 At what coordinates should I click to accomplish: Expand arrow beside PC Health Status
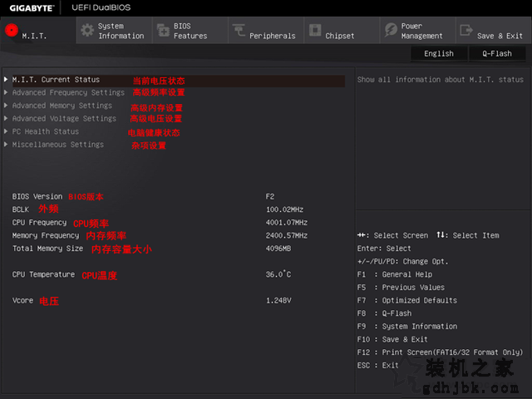click(6, 131)
